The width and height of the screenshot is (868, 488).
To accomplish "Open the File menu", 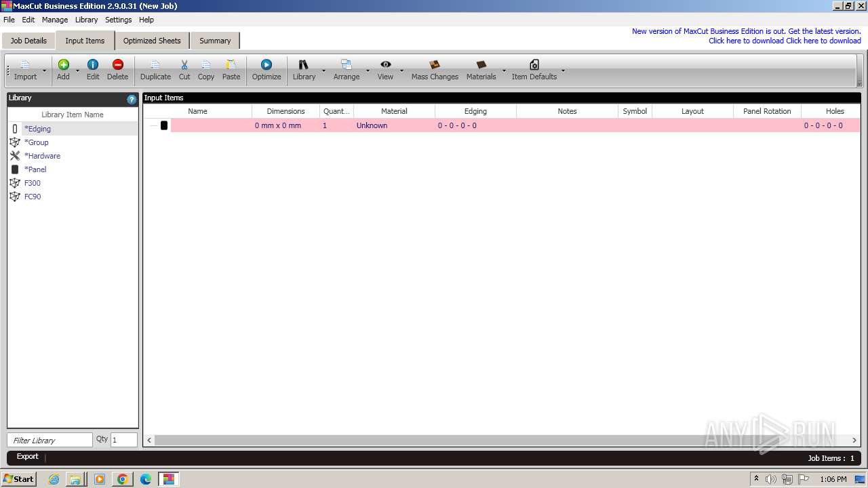I will [9, 20].
